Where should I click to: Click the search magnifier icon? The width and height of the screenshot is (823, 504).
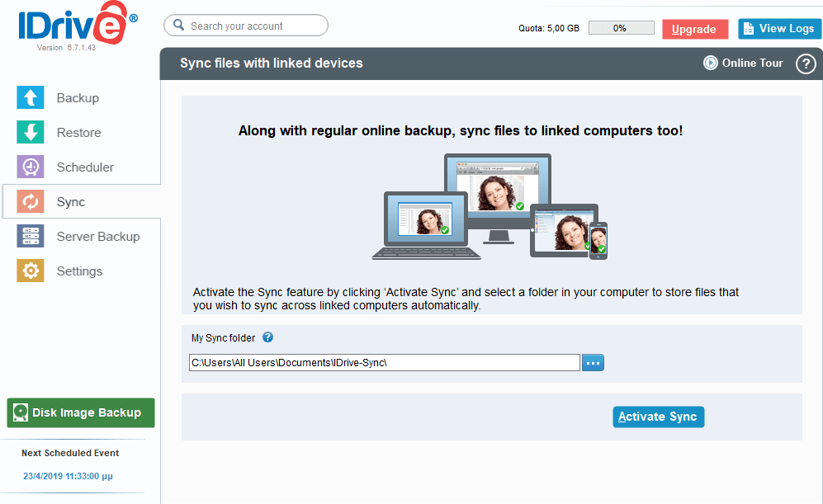coord(179,26)
